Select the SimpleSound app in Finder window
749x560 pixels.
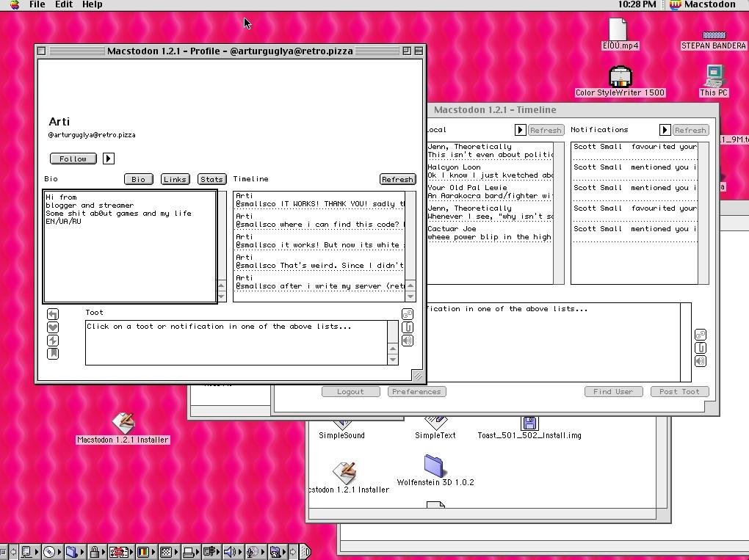point(341,429)
